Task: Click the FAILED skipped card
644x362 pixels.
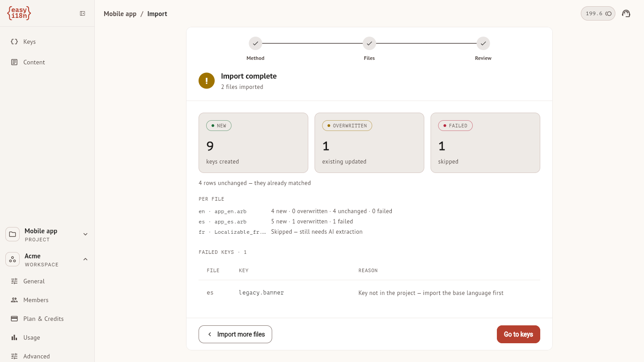Action: (x=485, y=143)
